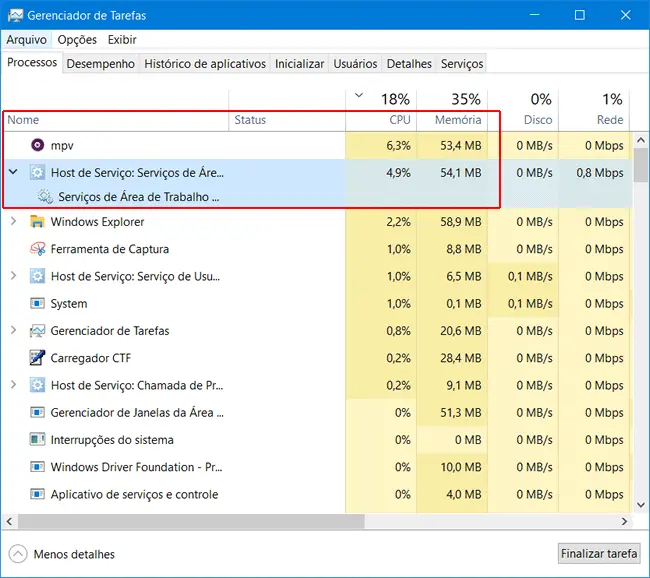Open the Opções menu
Screen dimensions: 650x578
pyautogui.click(x=77, y=40)
